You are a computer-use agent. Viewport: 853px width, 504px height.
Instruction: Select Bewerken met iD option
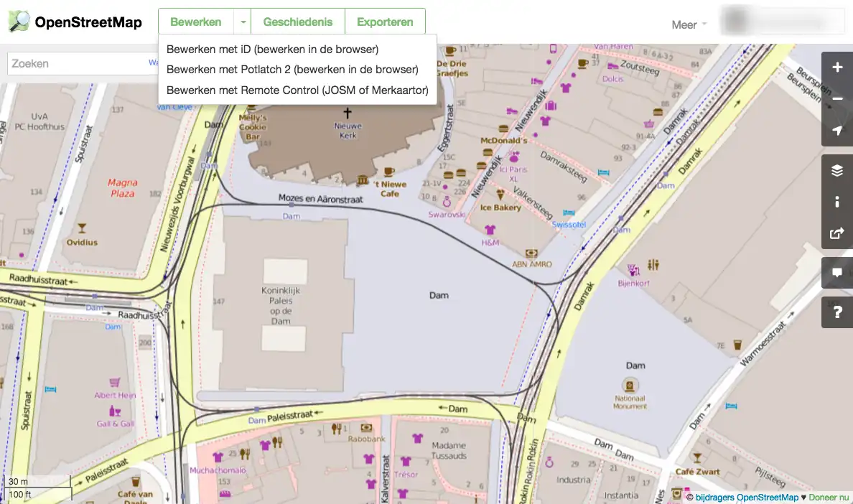pyautogui.click(x=272, y=50)
